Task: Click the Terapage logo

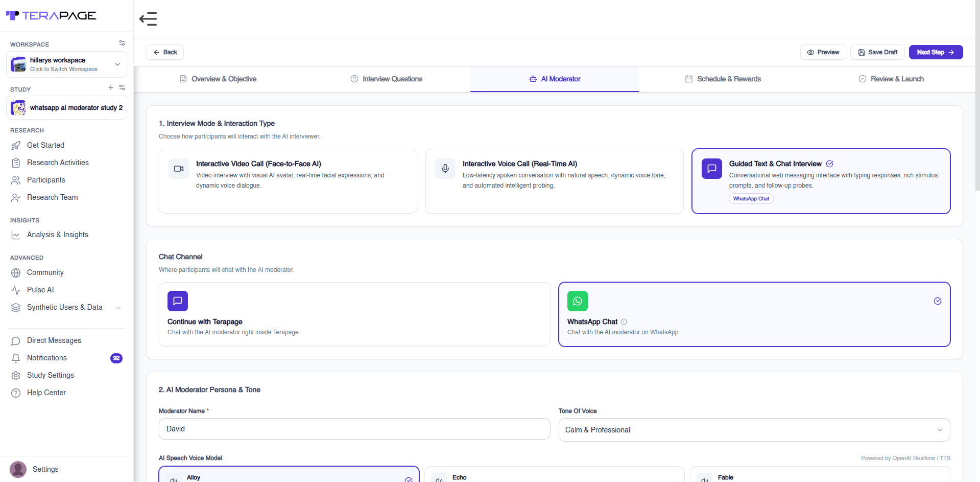Action: 51,16
